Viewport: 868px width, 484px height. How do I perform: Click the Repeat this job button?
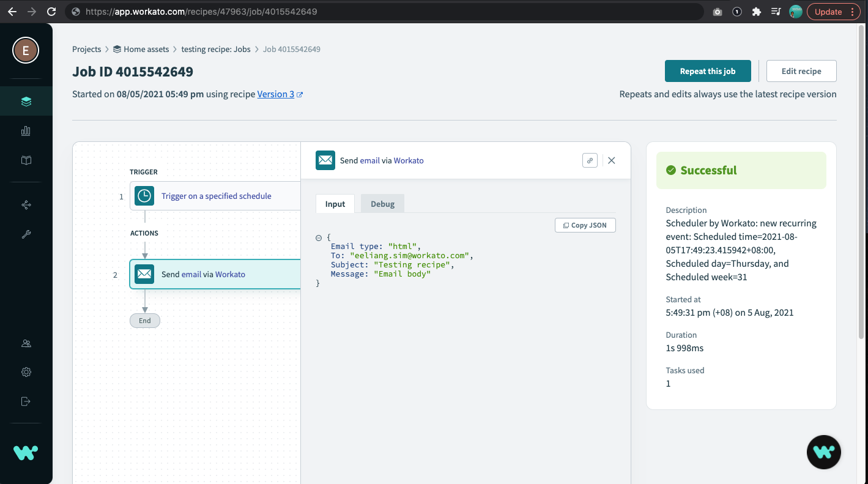(708, 71)
